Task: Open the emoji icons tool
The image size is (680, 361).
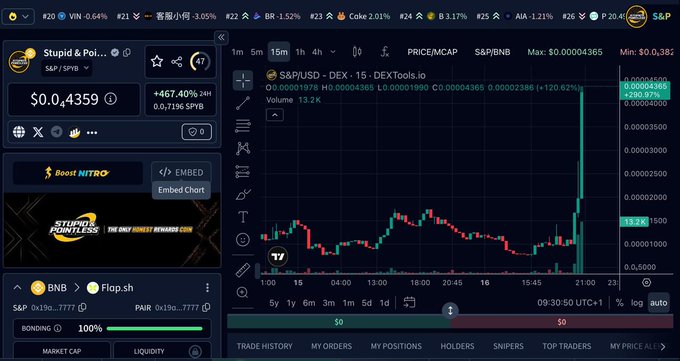Action: (x=243, y=239)
